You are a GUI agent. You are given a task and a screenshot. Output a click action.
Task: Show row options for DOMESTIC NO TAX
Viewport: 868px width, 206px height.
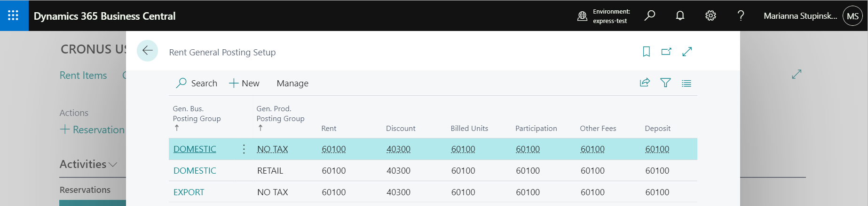(244, 149)
